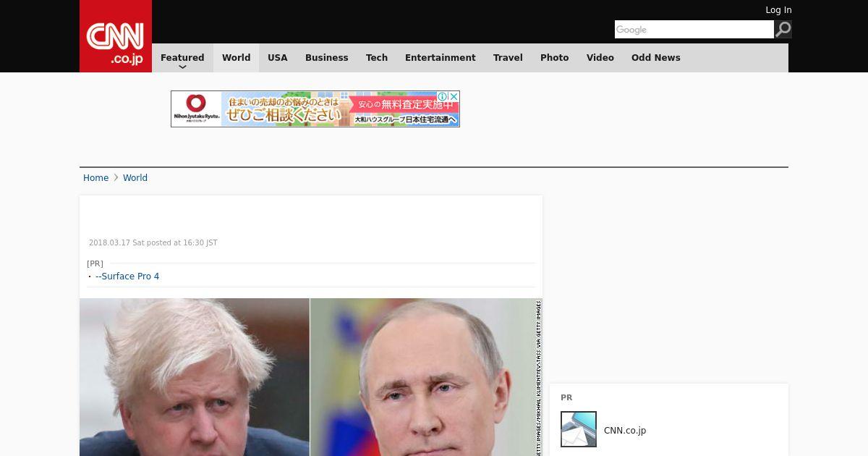Open the Entertainment section
Screen dimensions: 868x456
[x=441, y=58]
